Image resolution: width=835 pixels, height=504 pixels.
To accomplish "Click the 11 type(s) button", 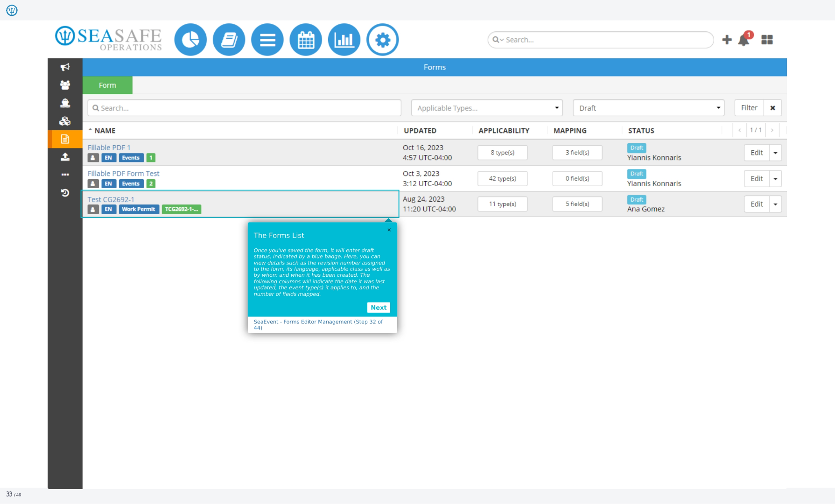I will [x=502, y=204].
